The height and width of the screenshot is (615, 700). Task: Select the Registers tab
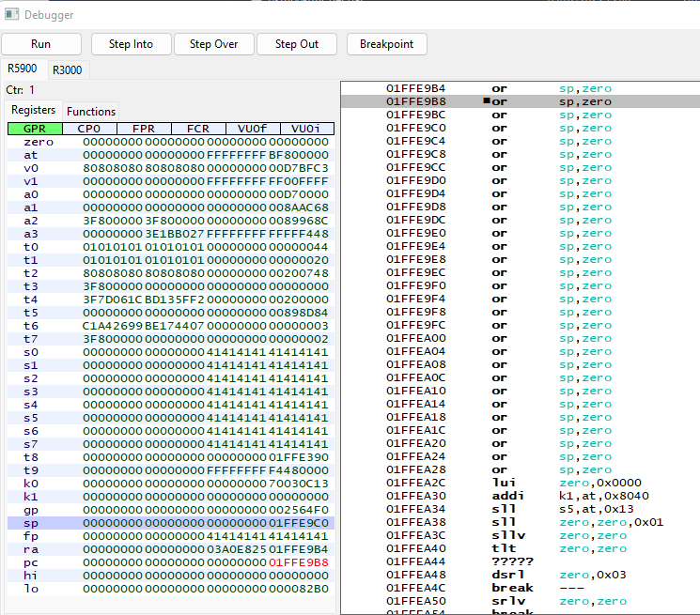coord(33,110)
